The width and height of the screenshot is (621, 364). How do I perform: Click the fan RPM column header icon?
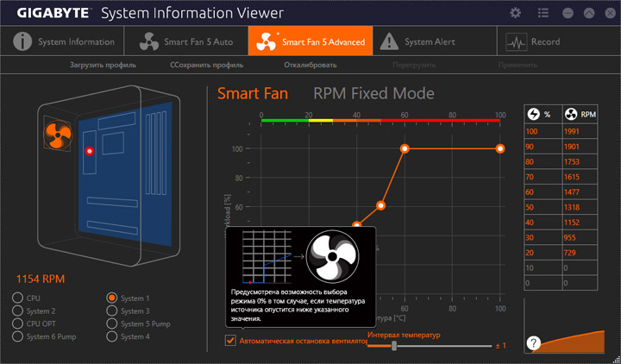pos(571,114)
